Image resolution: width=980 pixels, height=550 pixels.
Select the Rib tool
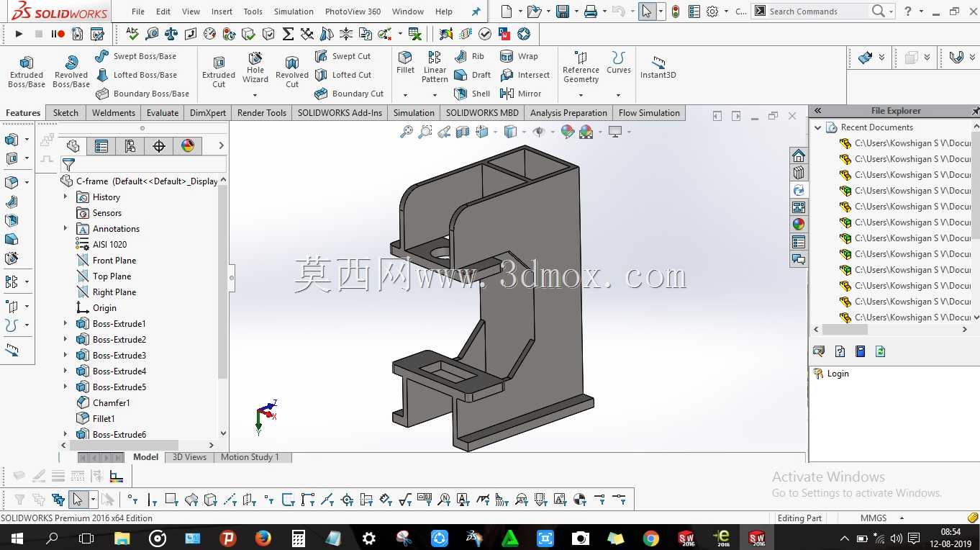click(469, 56)
